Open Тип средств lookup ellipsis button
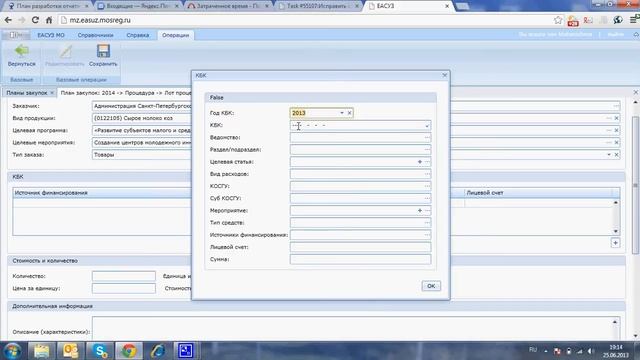Viewport: 640px width, 360px height. point(427,223)
